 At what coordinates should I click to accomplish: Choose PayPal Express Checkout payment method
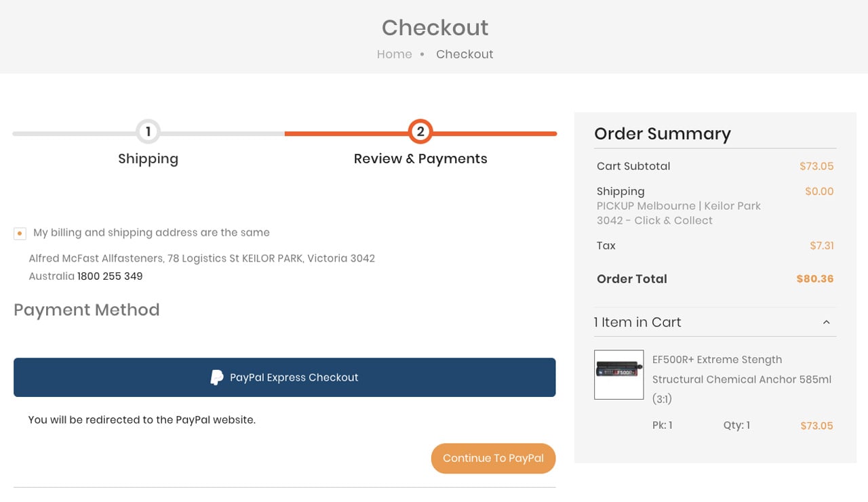[x=285, y=377]
